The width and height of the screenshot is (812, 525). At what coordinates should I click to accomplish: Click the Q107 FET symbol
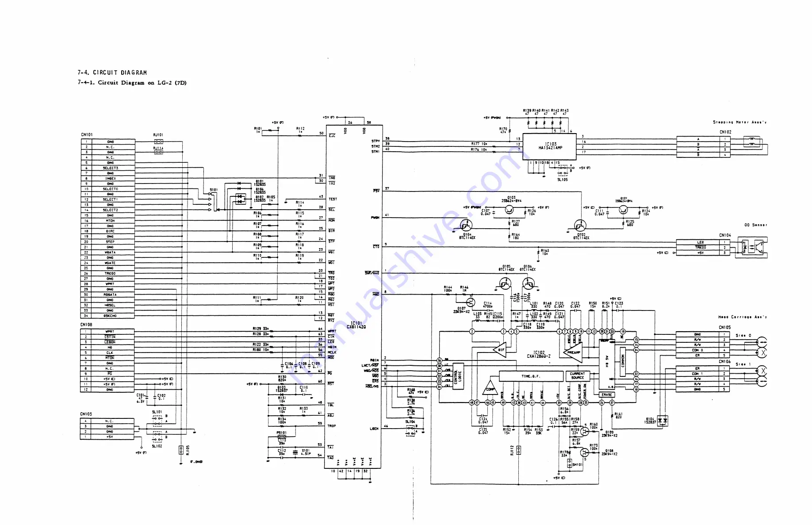point(471,302)
